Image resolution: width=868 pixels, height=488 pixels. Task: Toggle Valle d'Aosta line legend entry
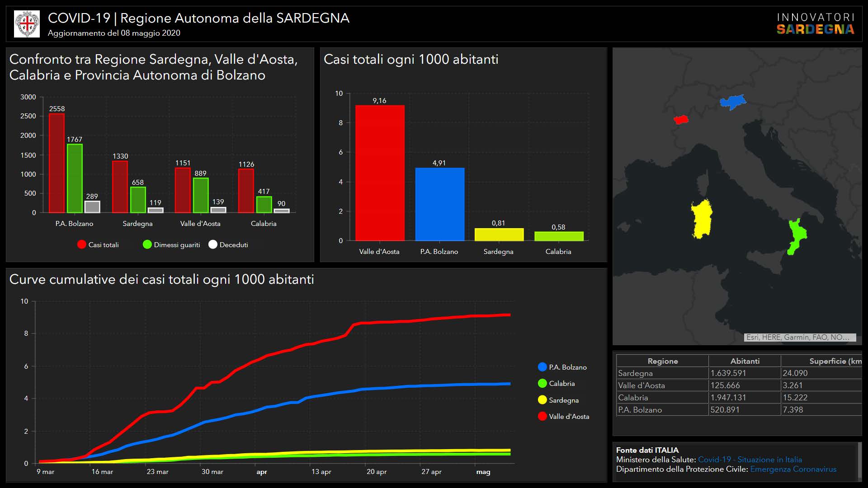pyautogui.click(x=542, y=416)
